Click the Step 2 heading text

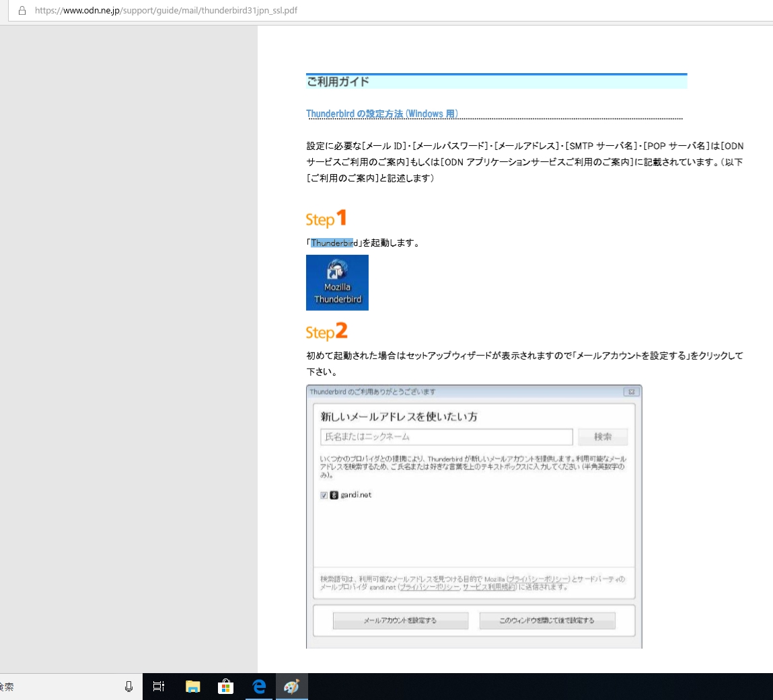pyautogui.click(x=326, y=332)
